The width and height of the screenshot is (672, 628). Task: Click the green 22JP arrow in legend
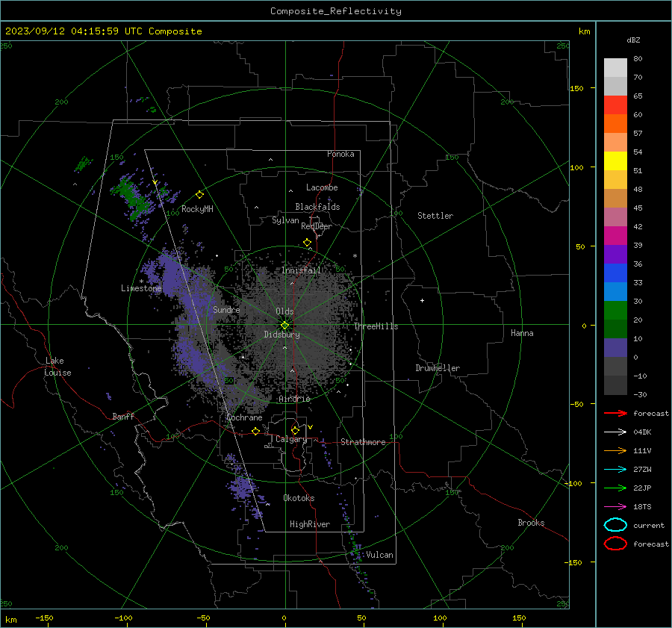pyautogui.click(x=615, y=488)
